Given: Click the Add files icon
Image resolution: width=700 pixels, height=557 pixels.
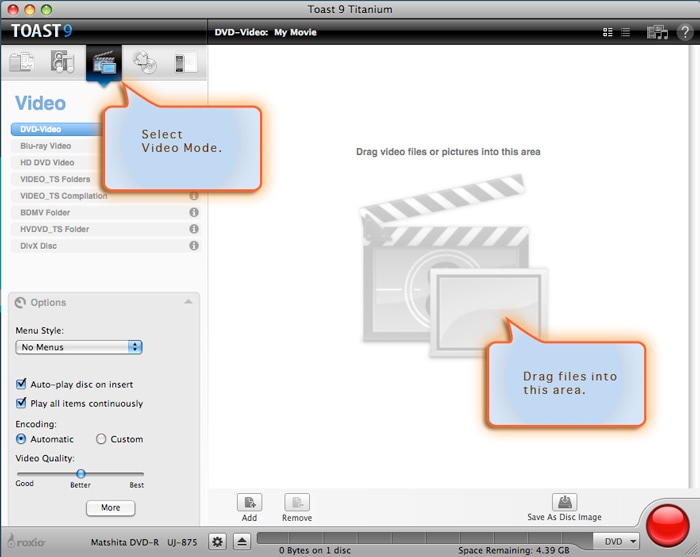Looking at the screenshot, I should coord(250,503).
